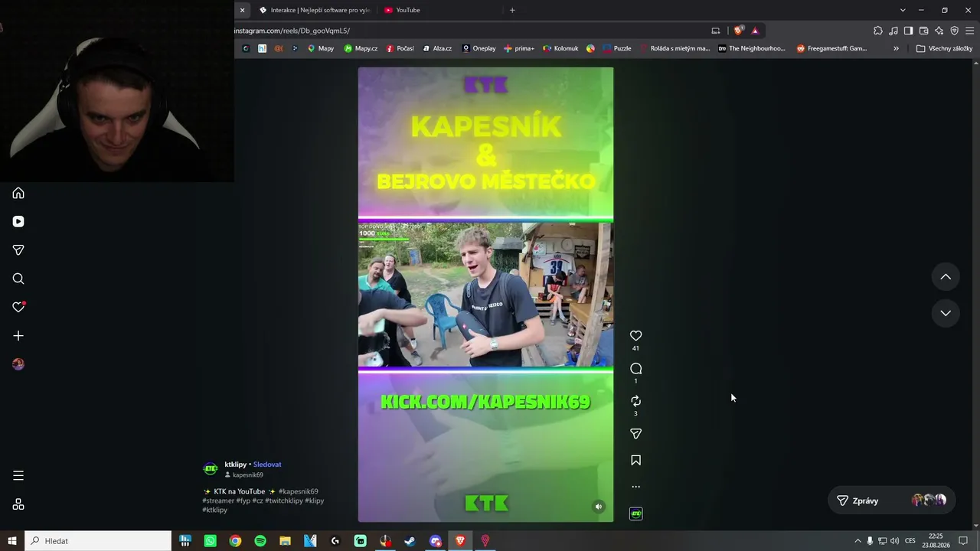
Task: Follow ktklipy with Sledovat link
Action: pyautogui.click(x=267, y=465)
